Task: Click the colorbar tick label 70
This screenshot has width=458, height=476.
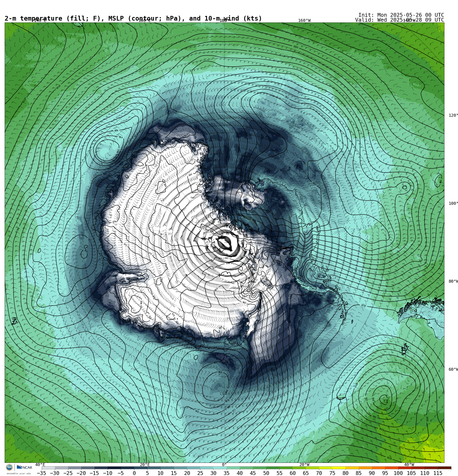Action: 319,473
